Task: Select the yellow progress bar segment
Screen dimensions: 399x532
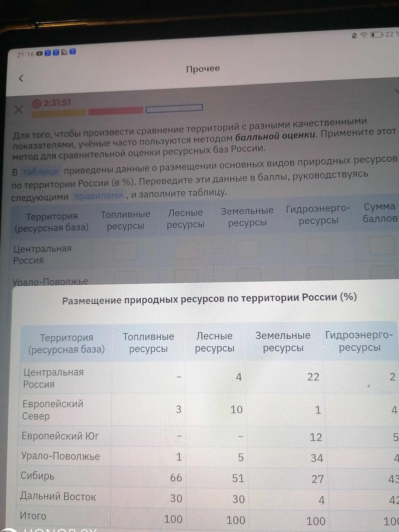Action: pos(59,113)
